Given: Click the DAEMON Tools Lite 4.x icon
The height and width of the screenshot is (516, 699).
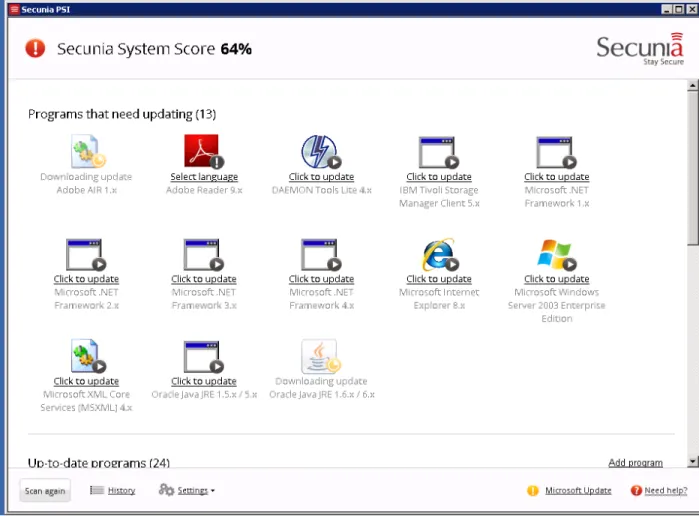Looking at the screenshot, I should tap(321, 151).
